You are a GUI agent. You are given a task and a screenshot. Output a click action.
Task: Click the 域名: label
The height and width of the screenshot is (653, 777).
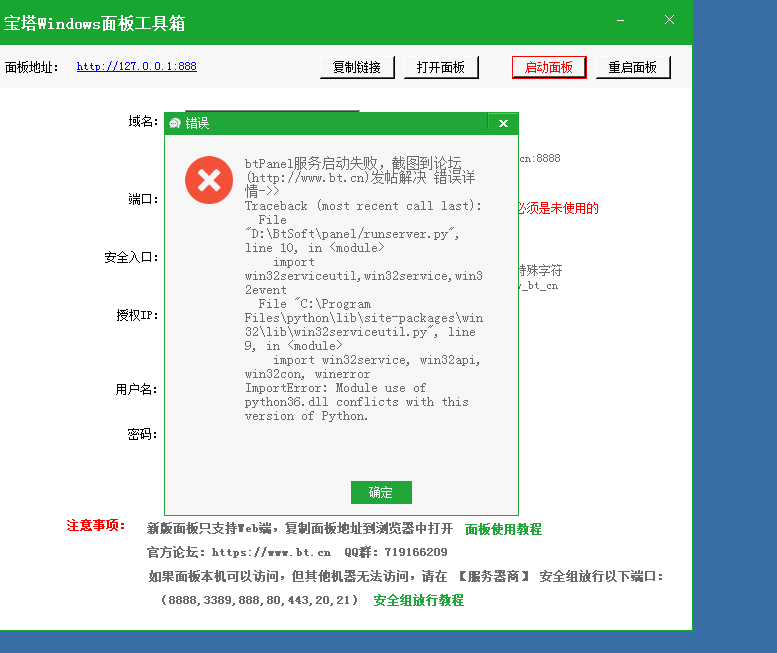click(x=143, y=121)
